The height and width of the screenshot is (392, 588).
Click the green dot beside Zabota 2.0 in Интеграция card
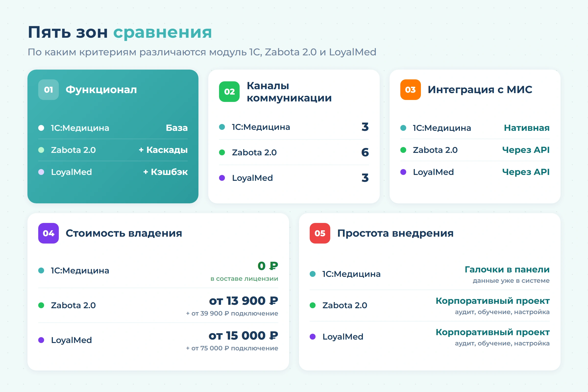pyautogui.click(x=403, y=150)
